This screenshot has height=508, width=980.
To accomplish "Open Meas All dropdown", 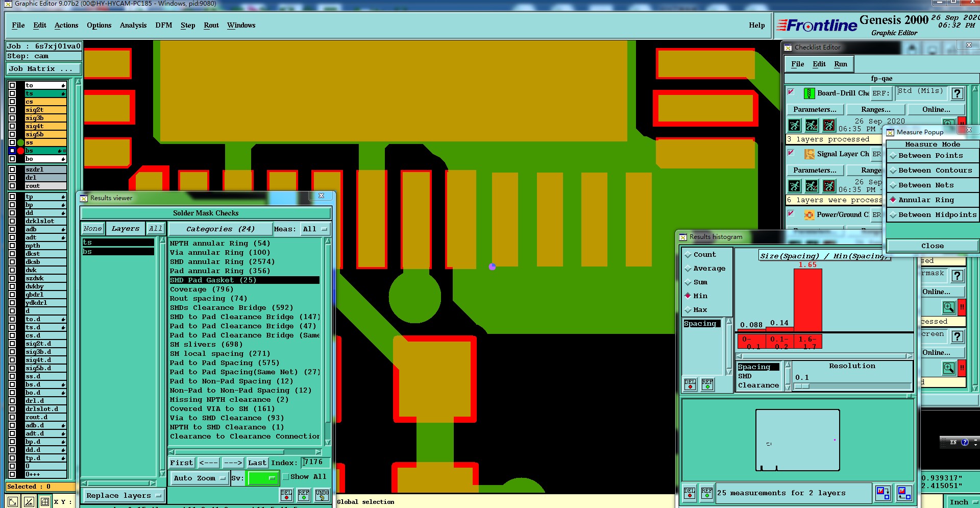I will coord(315,229).
